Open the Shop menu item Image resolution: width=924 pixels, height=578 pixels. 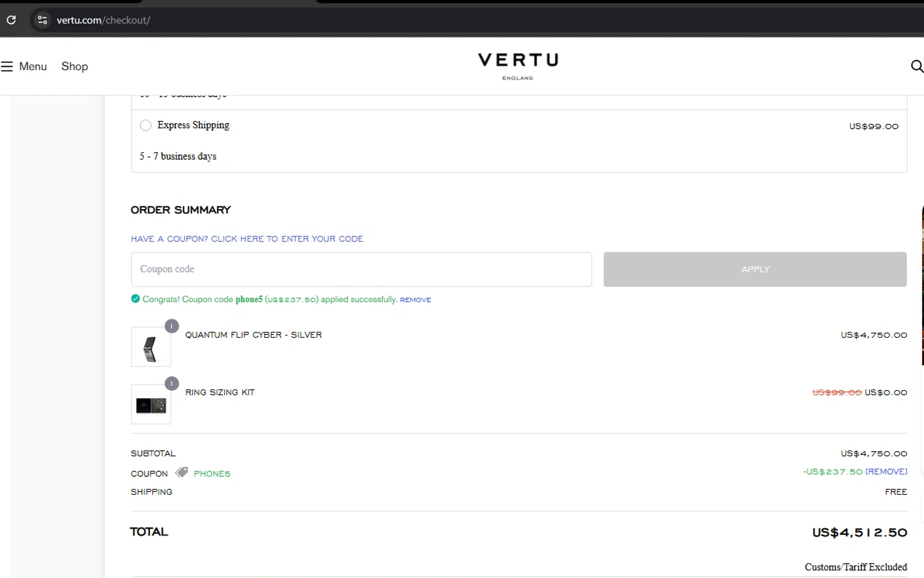point(75,67)
